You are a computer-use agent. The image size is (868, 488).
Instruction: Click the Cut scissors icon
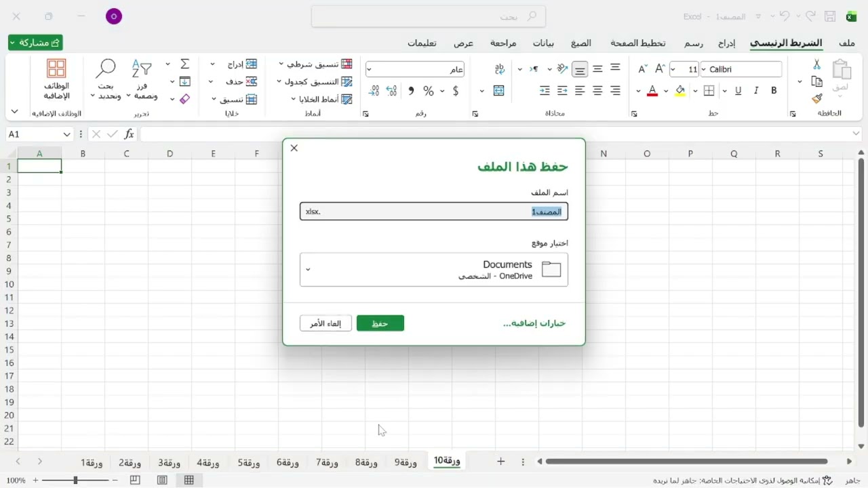click(817, 65)
